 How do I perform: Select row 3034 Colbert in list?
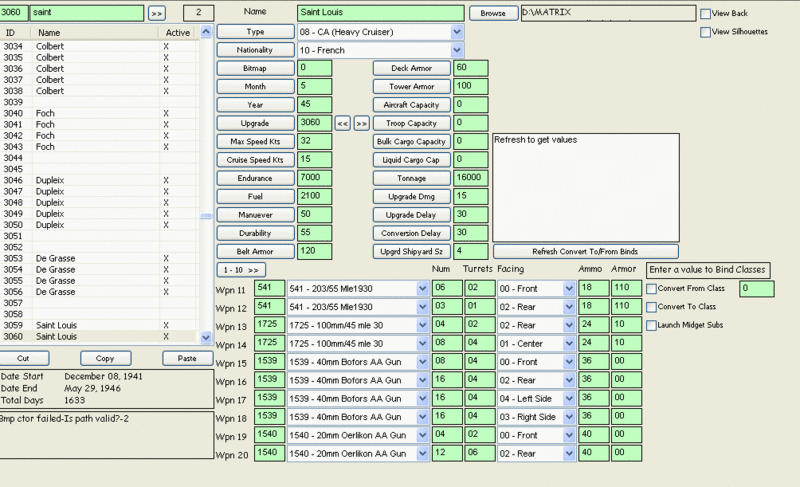(99, 46)
